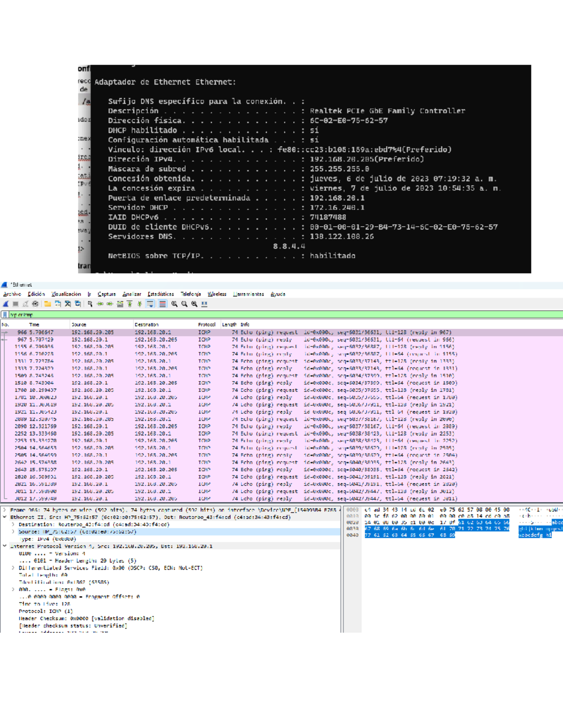563x728 pixels.
Task: Open capture options gear icon
Action: click(x=35, y=304)
